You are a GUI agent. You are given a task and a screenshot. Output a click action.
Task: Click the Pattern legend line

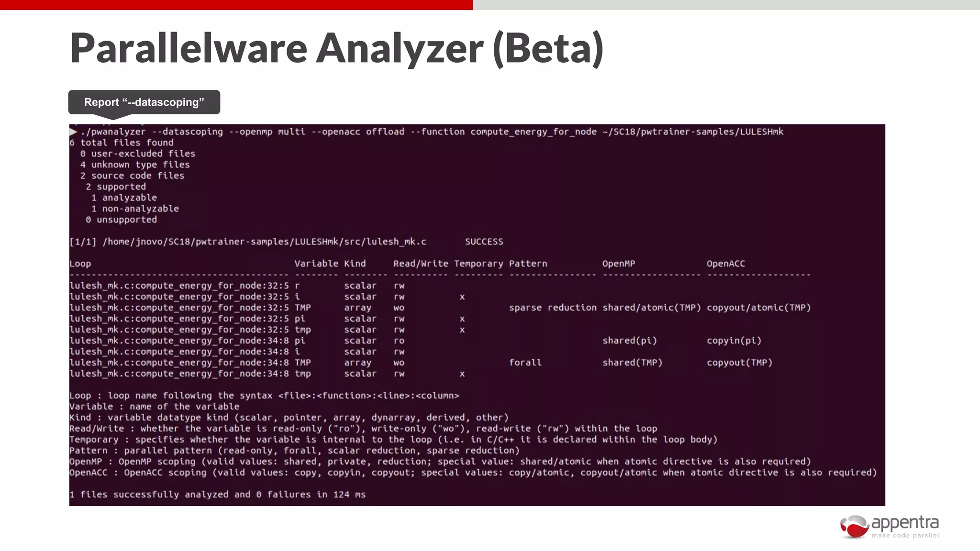pos(294,451)
